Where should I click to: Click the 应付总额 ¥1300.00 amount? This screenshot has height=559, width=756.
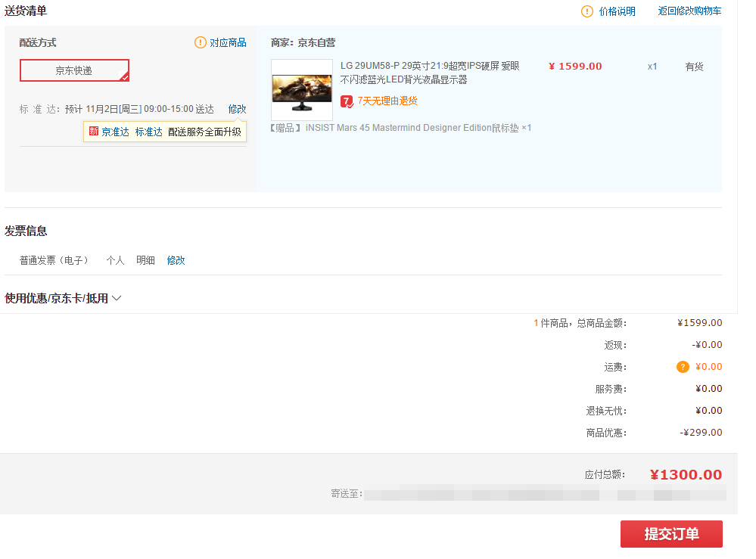click(x=686, y=475)
